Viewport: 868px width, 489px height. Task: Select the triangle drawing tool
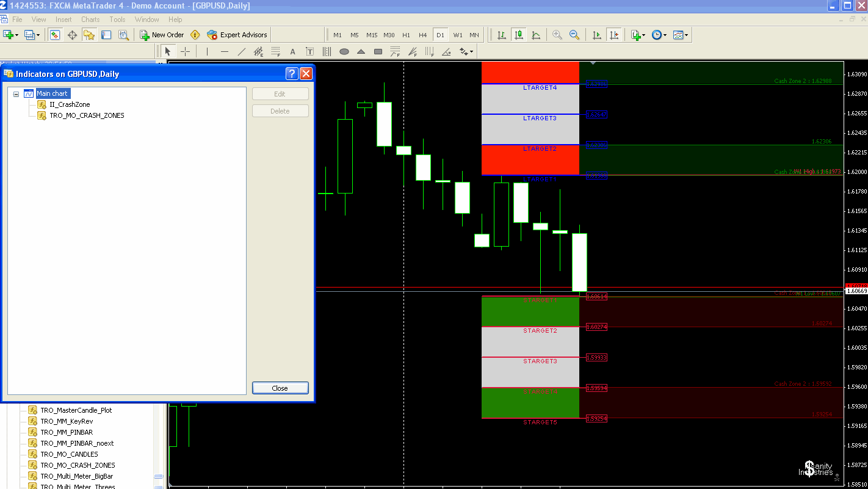tap(361, 52)
